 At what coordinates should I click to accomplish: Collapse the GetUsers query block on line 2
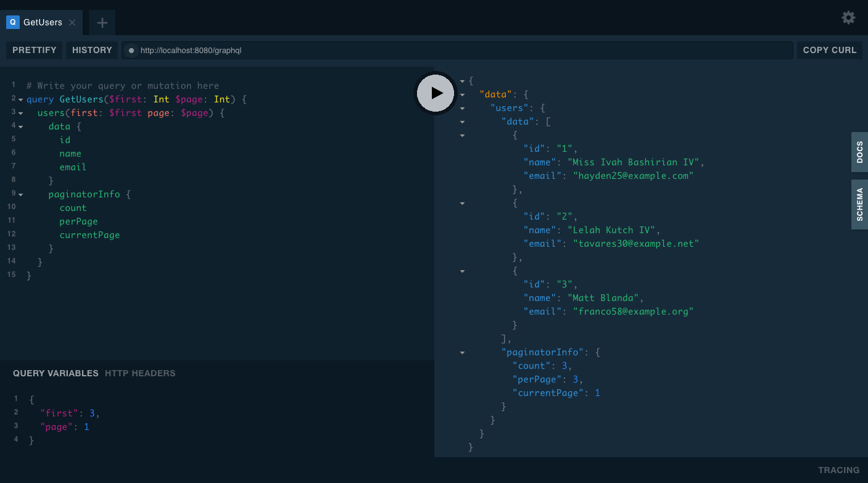20,99
